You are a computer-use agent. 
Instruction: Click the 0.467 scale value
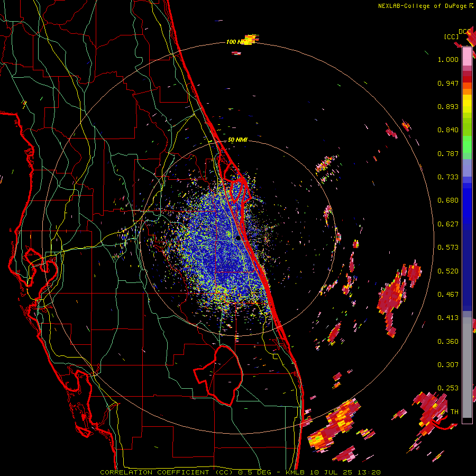point(448,295)
